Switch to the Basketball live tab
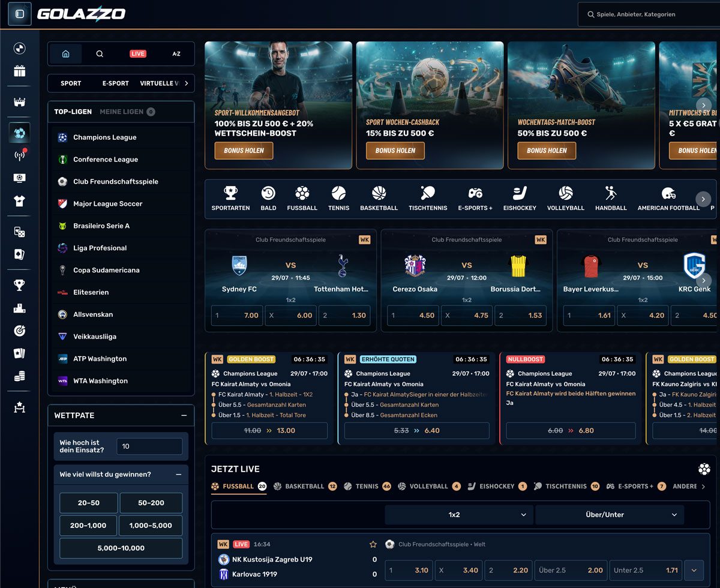Viewport: 720px width, 588px height. tap(305, 486)
